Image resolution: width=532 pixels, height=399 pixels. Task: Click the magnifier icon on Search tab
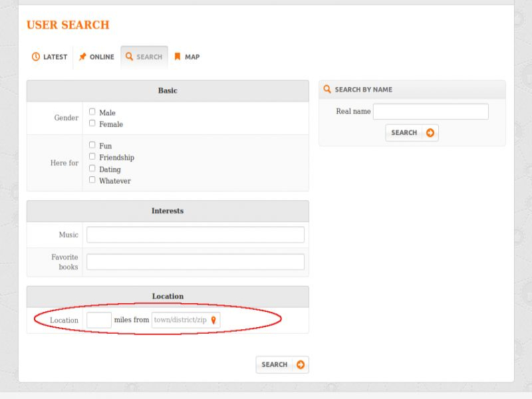point(129,57)
